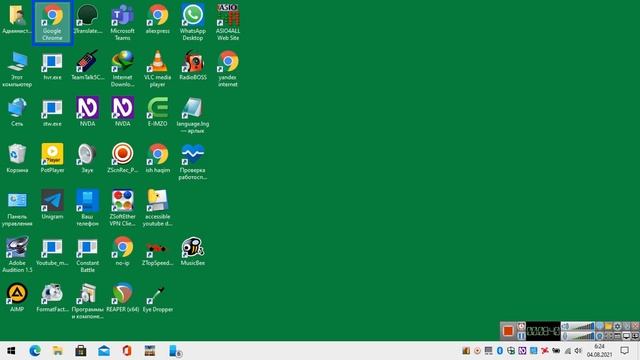Select the SoftEther VPN Client icon
This screenshot has width=640, height=360.
pos(122,208)
